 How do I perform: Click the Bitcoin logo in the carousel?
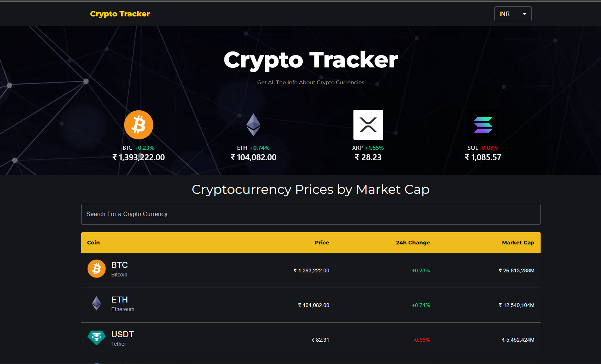[x=139, y=125]
